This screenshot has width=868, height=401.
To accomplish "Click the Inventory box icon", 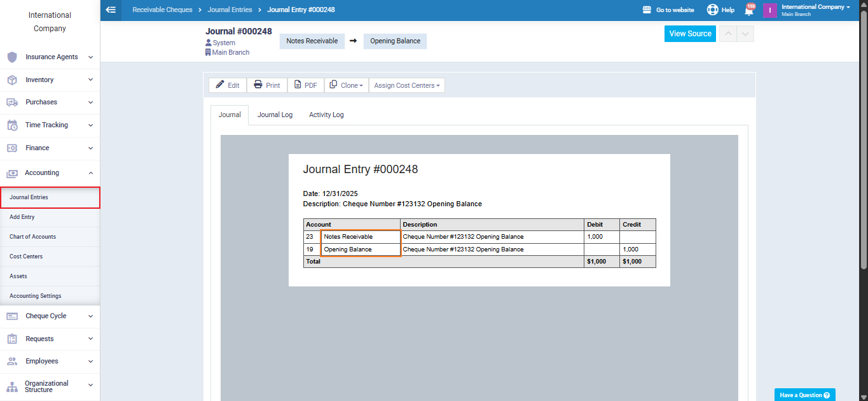I will [12, 80].
